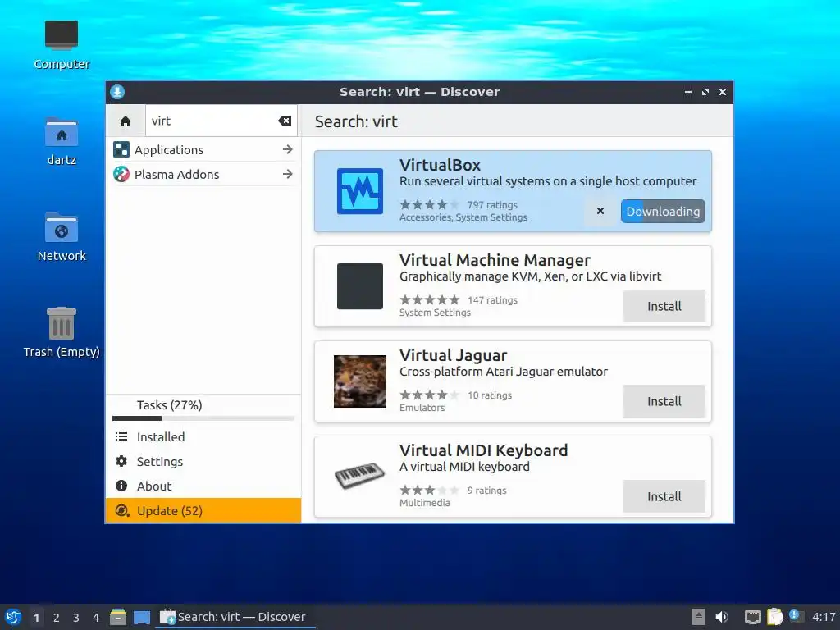This screenshot has height=630, width=840.
Task: Click the 'Search: virt' page heading
Action: pos(356,121)
